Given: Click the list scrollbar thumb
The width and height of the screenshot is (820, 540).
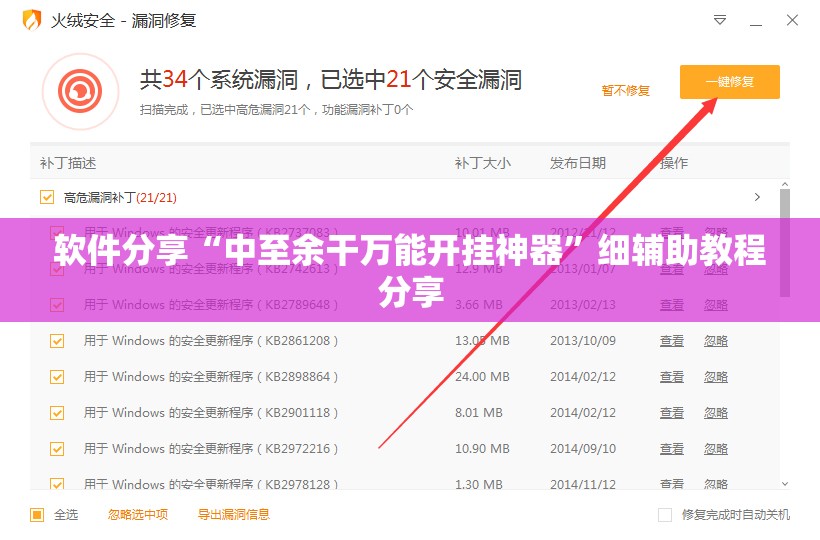Looking at the screenshot, I should [784, 243].
